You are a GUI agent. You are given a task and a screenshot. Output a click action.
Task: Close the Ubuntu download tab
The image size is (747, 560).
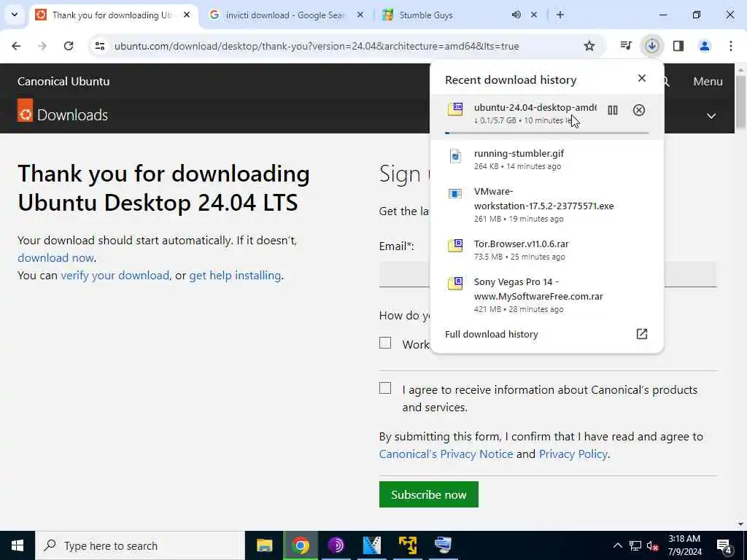tap(187, 15)
